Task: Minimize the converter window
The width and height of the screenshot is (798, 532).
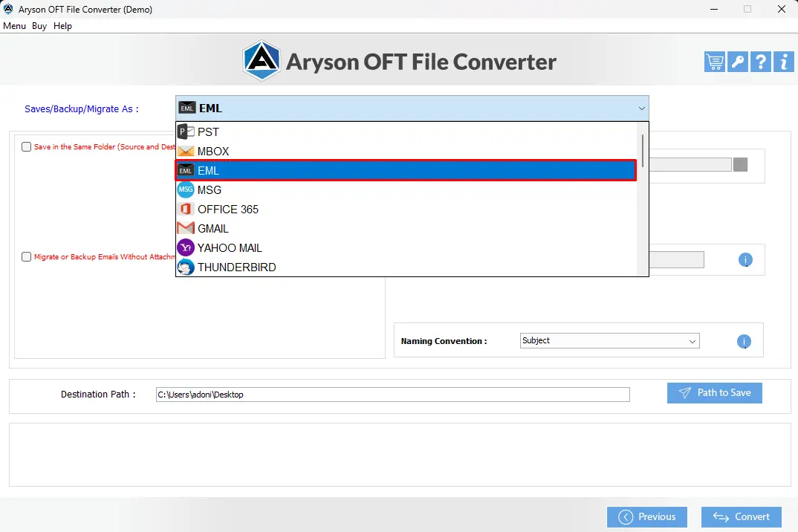Action: pos(714,9)
